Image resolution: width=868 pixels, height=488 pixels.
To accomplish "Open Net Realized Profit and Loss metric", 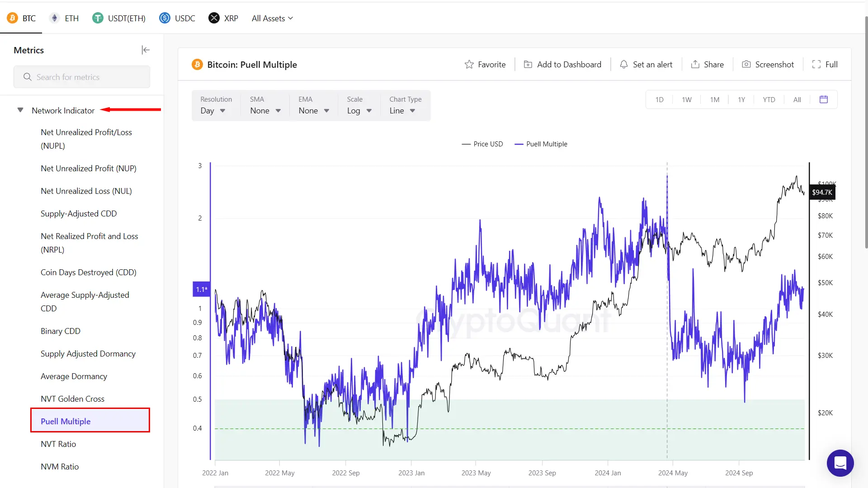I will 90,243.
